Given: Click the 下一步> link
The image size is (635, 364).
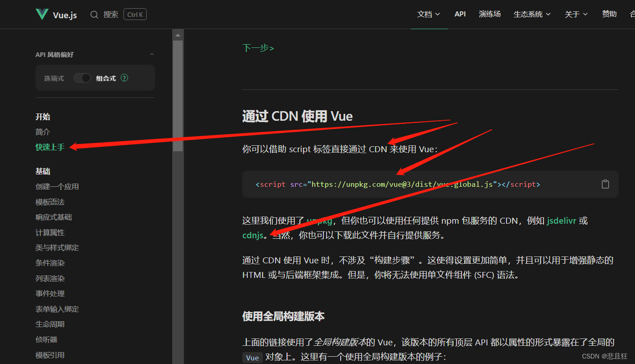Looking at the screenshot, I should pos(258,48).
